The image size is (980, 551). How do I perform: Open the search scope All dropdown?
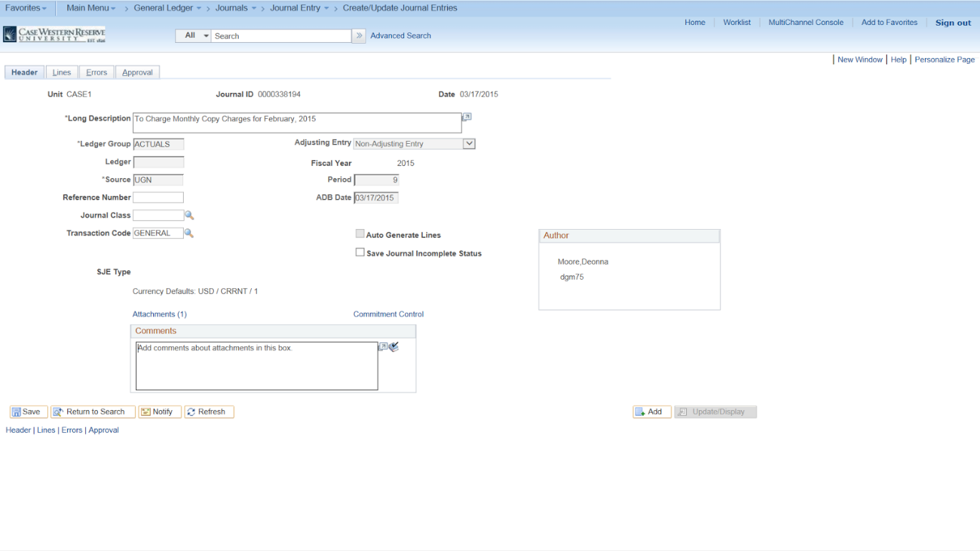point(193,34)
